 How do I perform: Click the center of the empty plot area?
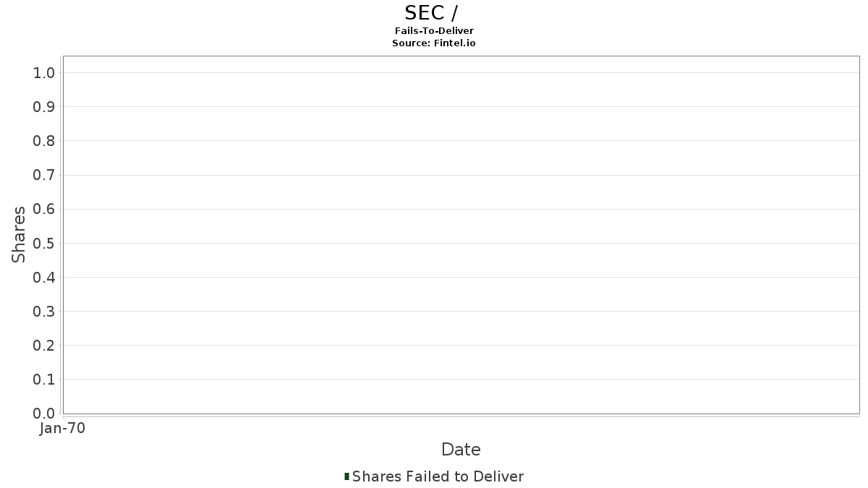[x=461, y=235]
